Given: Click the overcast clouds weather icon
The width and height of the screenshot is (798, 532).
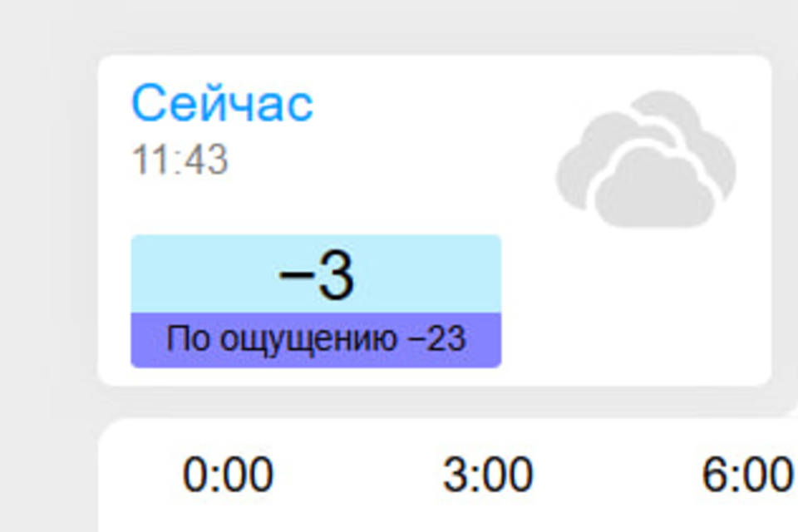Looking at the screenshot, I should coord(646,160).
